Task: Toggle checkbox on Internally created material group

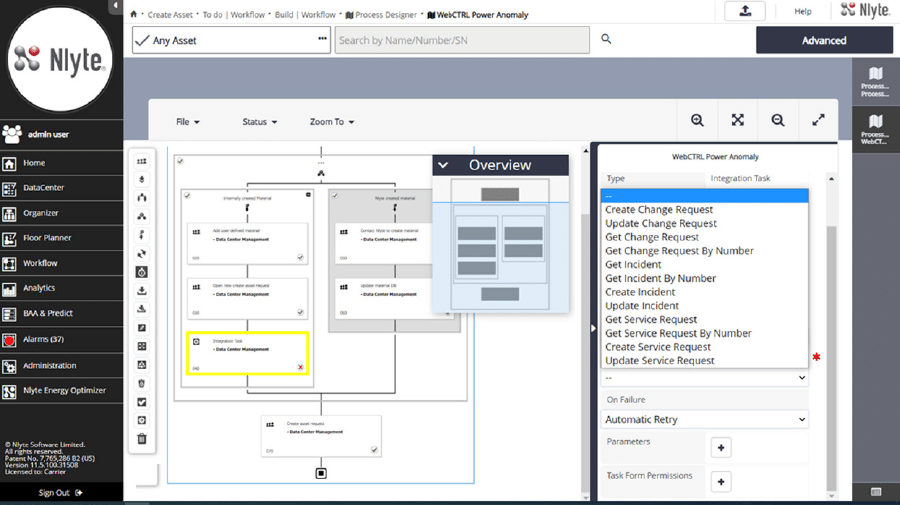Action: [187, 196]
